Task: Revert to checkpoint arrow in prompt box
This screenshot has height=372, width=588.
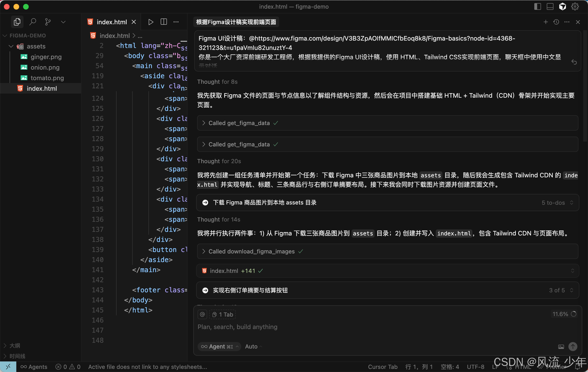Action: point(574,62)
